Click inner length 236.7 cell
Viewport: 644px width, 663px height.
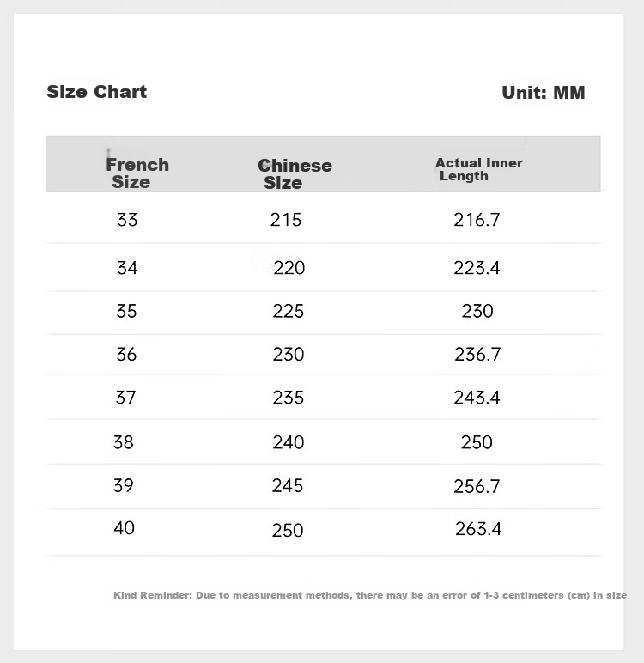click(477, 355)
